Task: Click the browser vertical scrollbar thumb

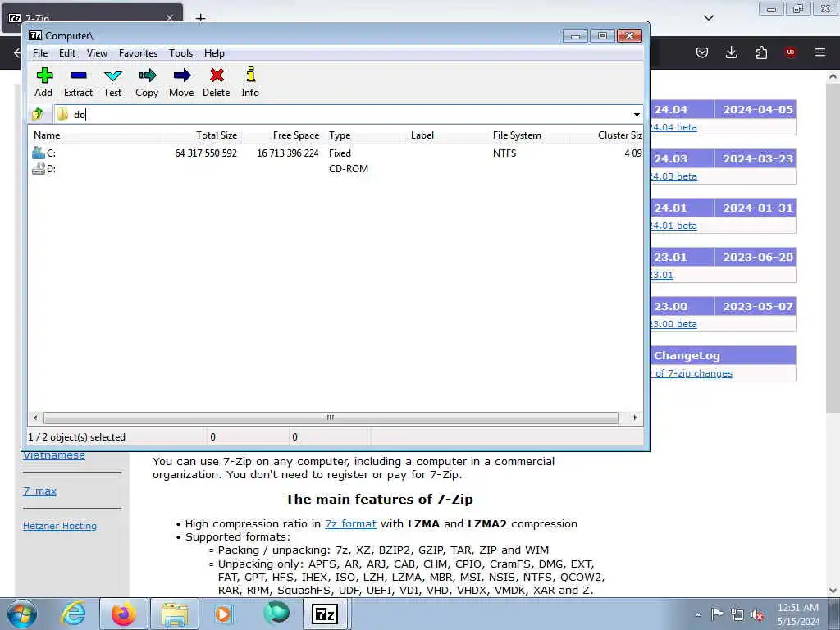Action: click(x=833, y=248)
